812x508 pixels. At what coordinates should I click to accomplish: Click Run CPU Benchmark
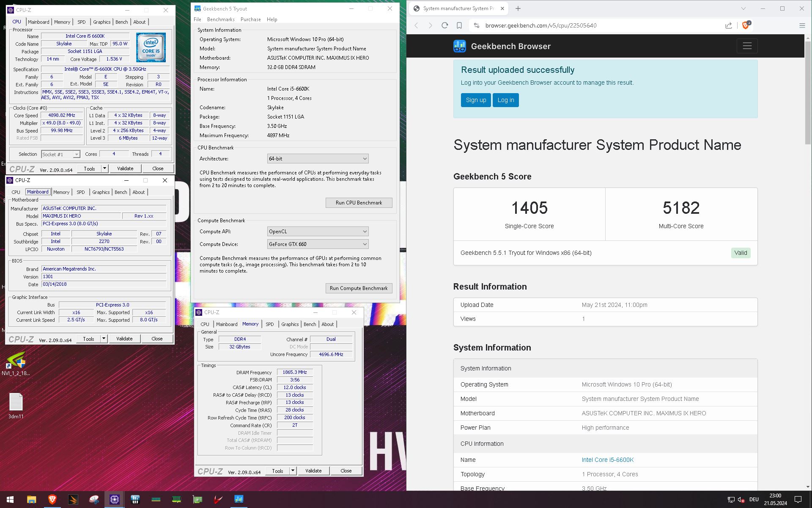359,203
